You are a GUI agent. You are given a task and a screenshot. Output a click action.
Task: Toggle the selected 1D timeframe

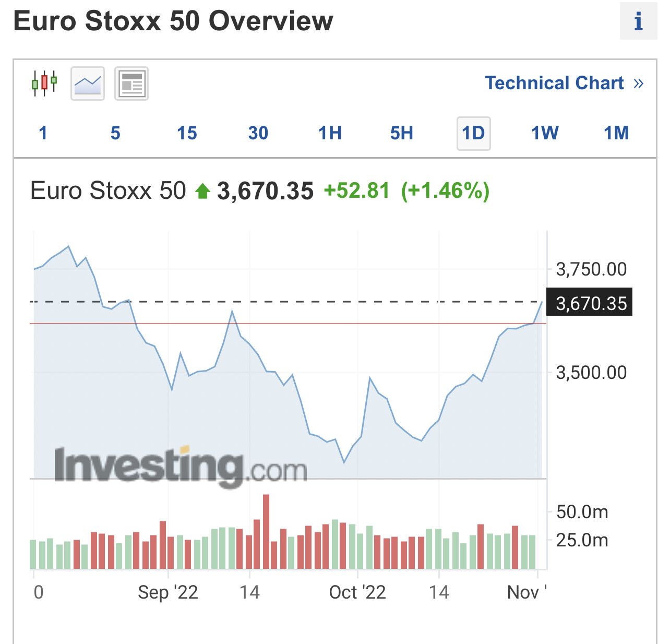[473, 133]
